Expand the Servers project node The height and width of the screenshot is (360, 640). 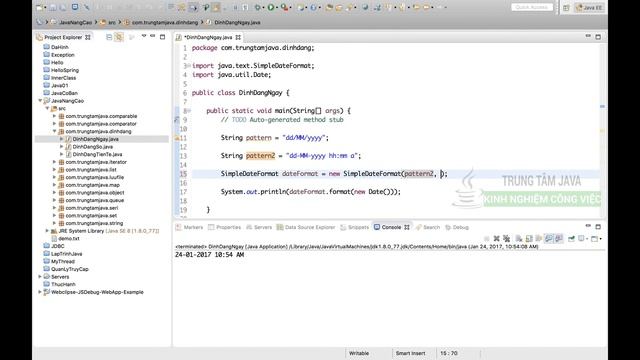pos(40,277)
